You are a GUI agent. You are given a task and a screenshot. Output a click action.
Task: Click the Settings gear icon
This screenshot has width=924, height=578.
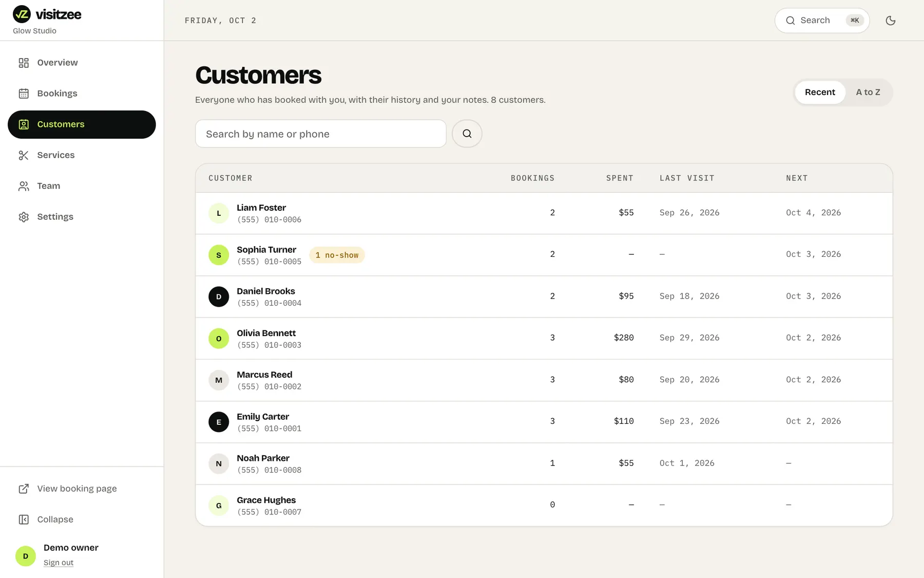click(24, 217)
